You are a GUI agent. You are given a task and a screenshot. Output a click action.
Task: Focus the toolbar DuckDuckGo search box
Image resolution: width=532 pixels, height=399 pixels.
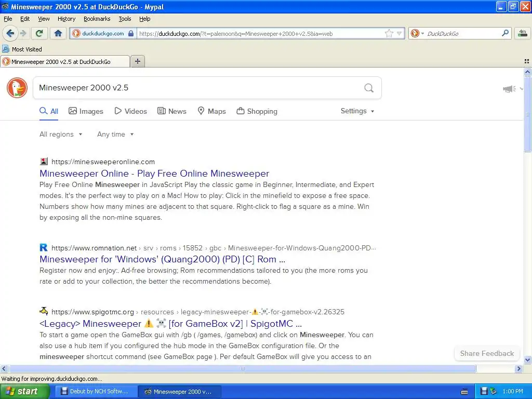click(x=463, y=33)
